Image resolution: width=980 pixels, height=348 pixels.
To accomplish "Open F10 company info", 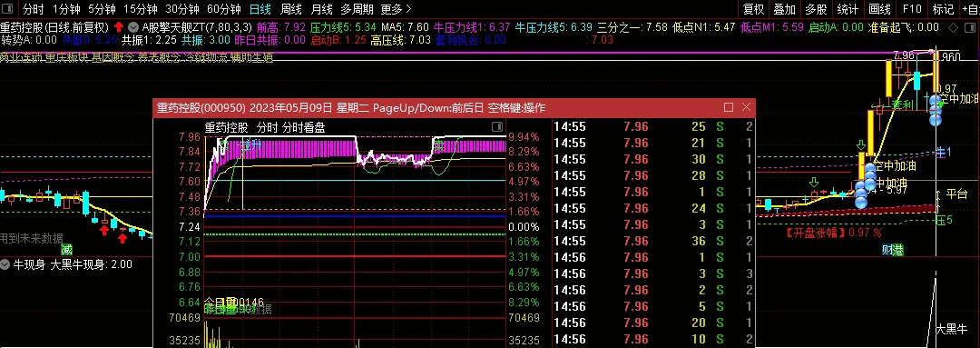I will (912, 9).
